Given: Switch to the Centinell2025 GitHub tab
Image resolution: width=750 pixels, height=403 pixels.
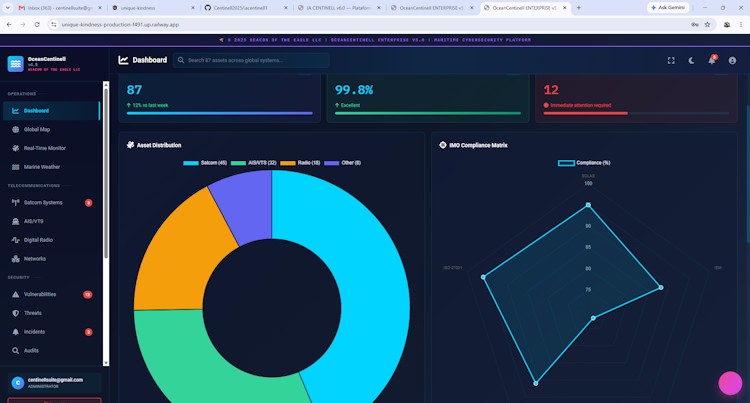Looking at the screenshot, I should pos(246,8).
